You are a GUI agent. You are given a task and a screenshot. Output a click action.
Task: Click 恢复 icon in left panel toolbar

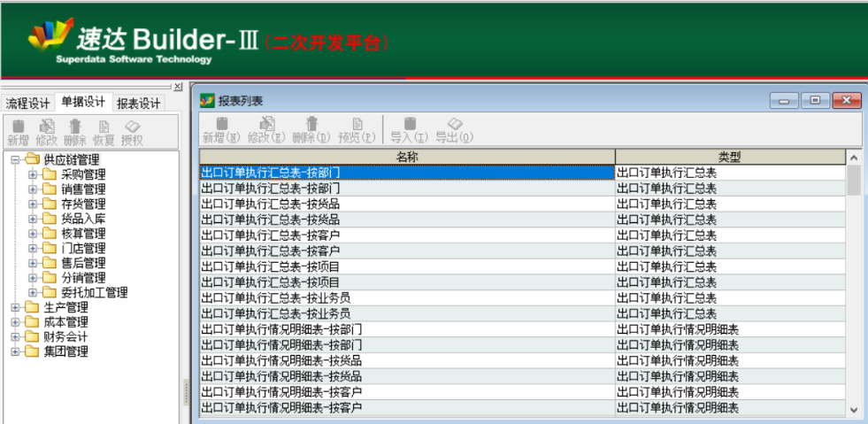[x=104, y=127]
